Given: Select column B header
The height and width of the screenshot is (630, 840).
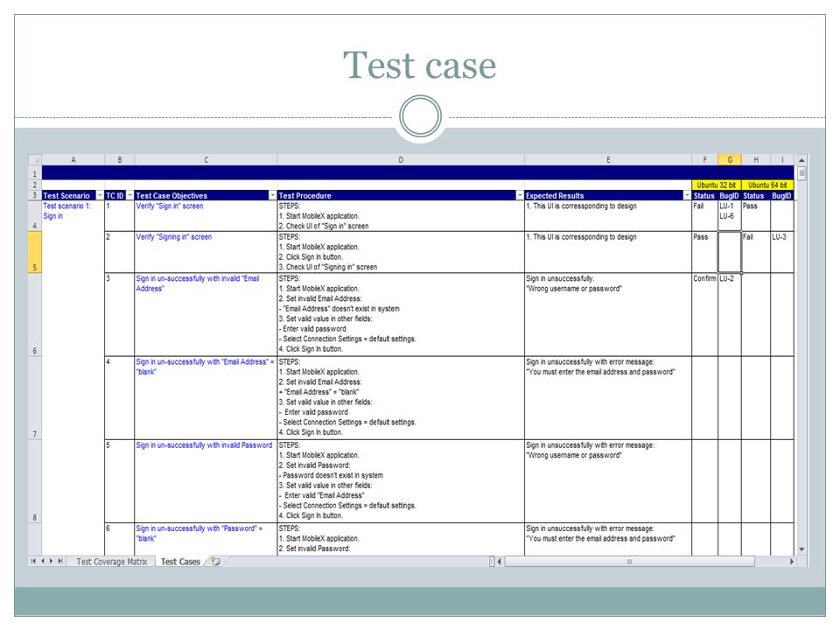Looking at the screenshot, I should coord(120,159).
